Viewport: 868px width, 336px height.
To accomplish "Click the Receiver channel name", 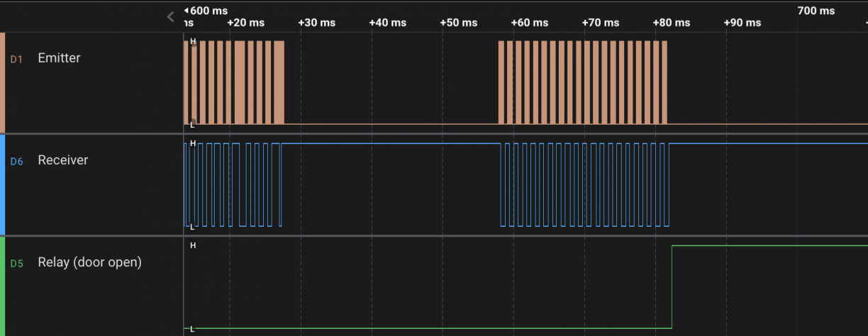I will click(x=62, y=160).
